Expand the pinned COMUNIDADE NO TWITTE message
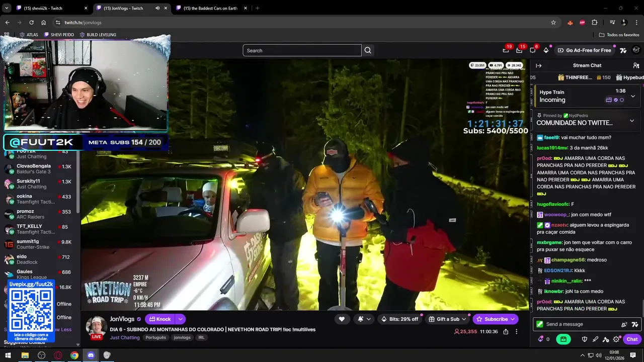Image resolution: width=644 pixels, height=362 pixels. coord(632,121)
